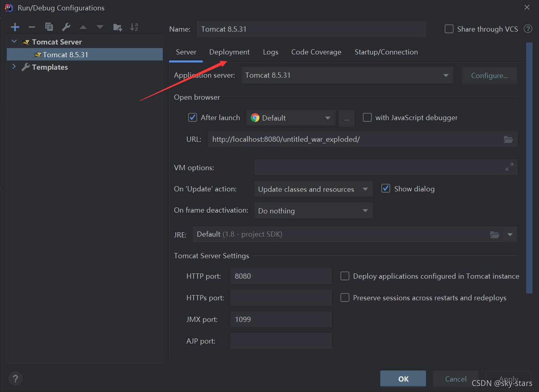Viewport: 539px width, 392px height.
Task: Create new folder for configurations
Action: [x=117, y=27]
